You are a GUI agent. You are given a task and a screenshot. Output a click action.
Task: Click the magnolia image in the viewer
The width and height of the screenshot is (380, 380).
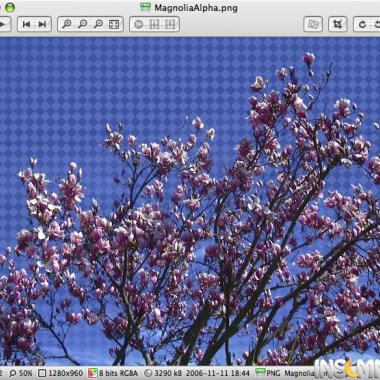[190, 201]
